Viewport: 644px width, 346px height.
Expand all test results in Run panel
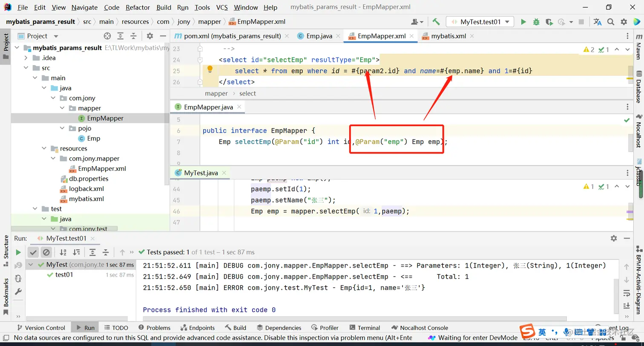click(x=92, y=252)
